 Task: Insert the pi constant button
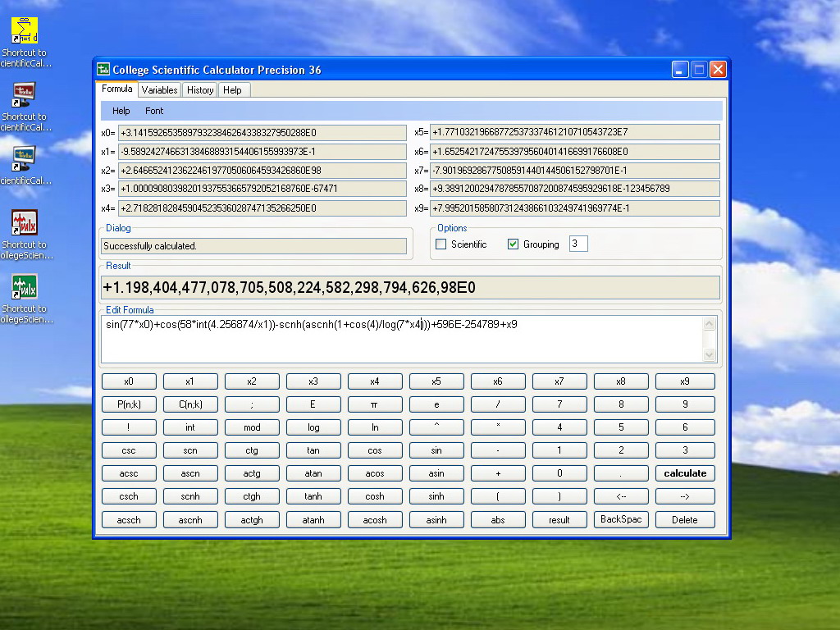(x=374, y=404)
